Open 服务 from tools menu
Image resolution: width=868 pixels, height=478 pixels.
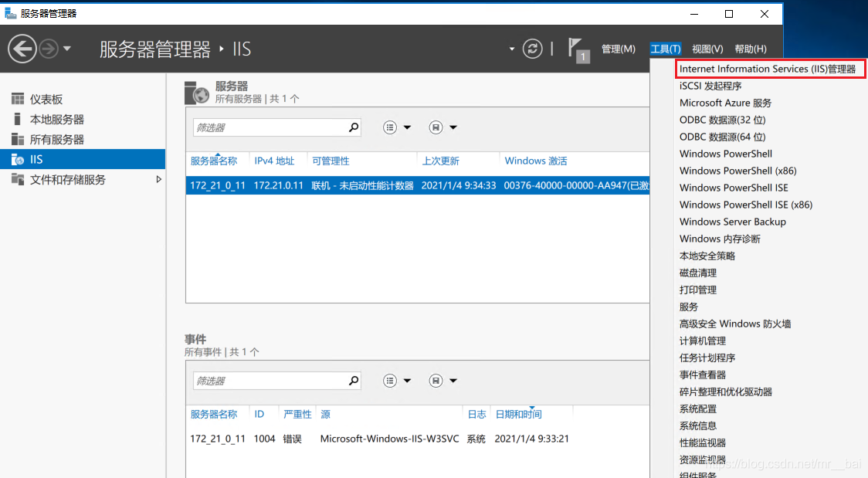688,307
